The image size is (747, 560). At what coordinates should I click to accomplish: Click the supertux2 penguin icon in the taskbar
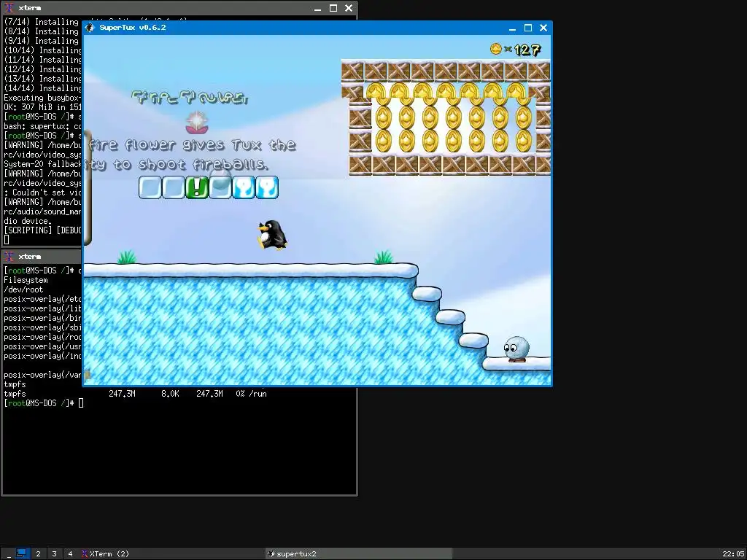(x=271, y=554)
